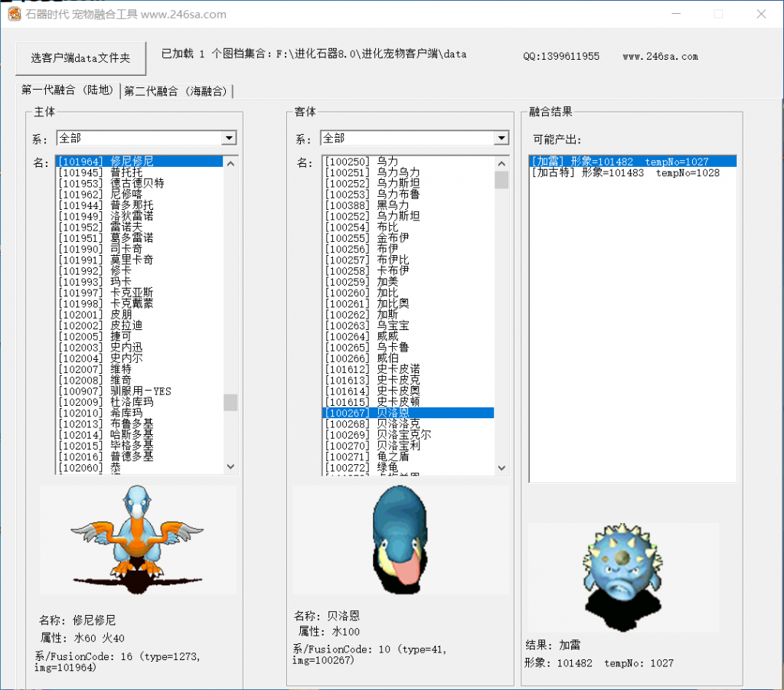
Task: Switch to 第一代融合（陆地）tab
Action: (67, 90)
